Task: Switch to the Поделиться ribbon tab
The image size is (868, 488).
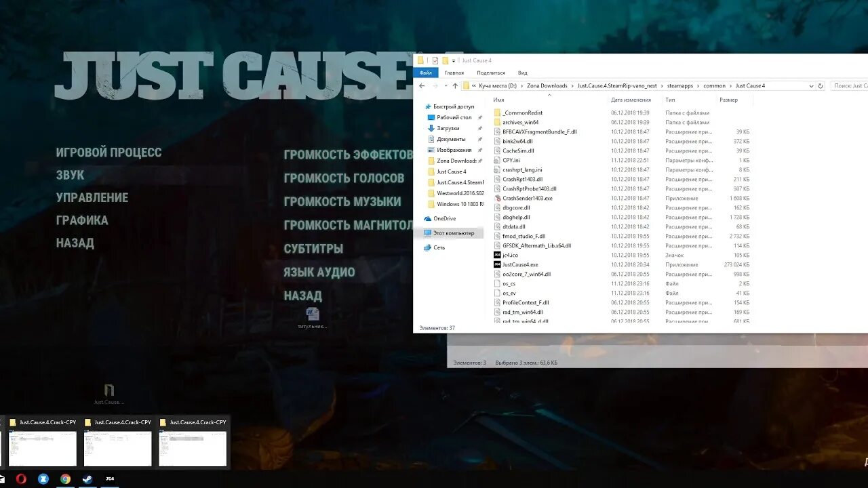Action: pyautogui.click(x=491, y=73)
